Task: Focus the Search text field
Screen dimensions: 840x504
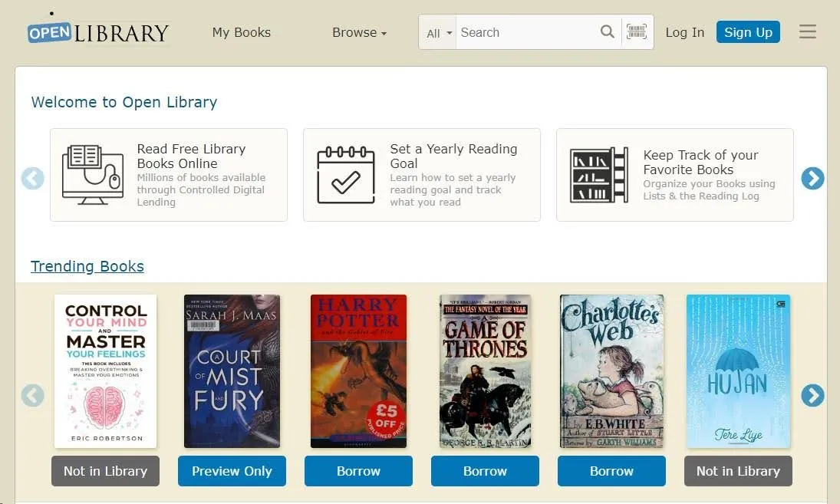Action: (526, 32)
